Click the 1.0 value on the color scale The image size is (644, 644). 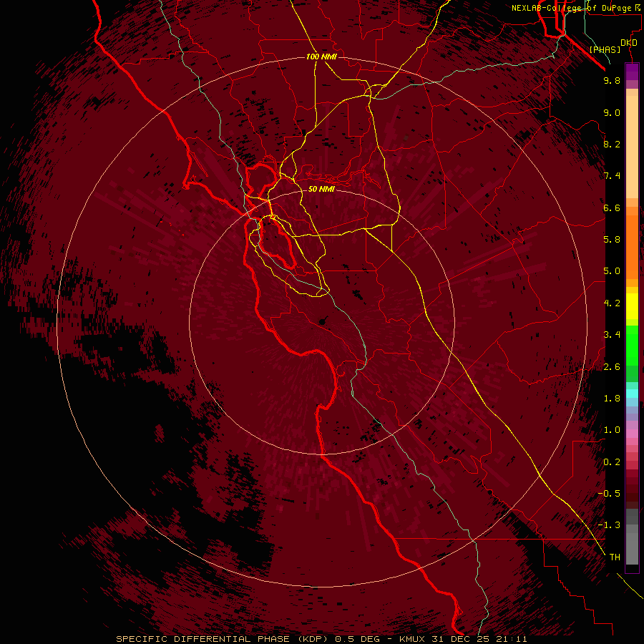point(612,430)
